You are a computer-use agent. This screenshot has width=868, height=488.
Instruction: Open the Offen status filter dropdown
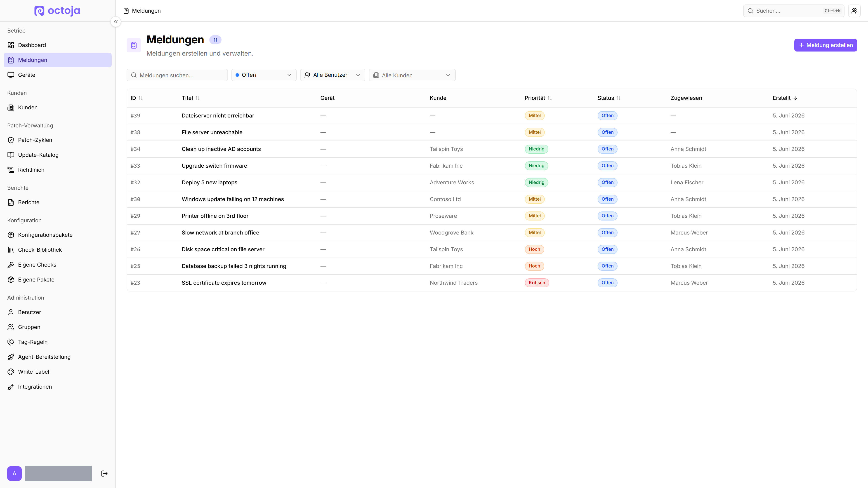264,75
